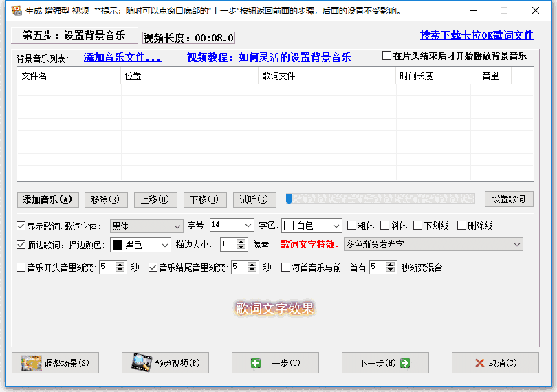The height and width of the screenshot is (392, 557).
Task: Click 上一步(U) back button
Action: pyautogui.click(x=275, y=363)
